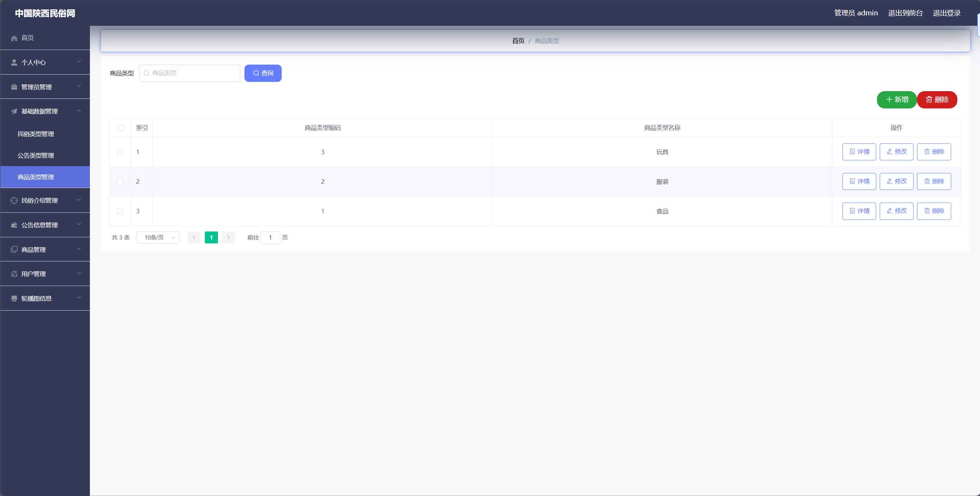This screenshot has width=980, height=496.
Task: Click the trash icon in 食品 row's 删除 button
Action: [927, 211]
